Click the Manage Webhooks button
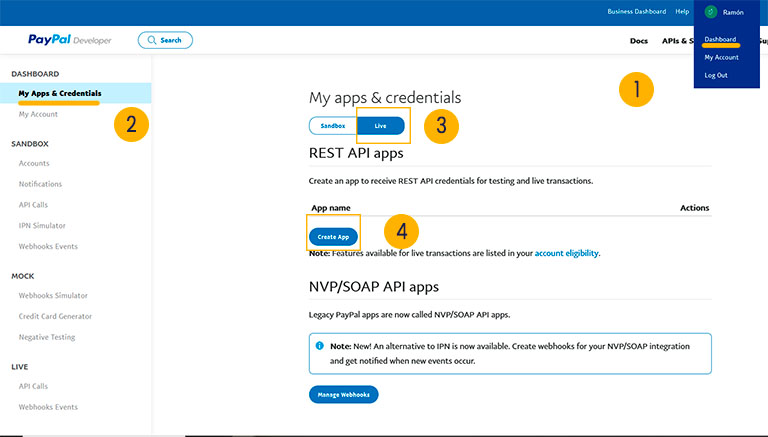The height and width of the screenshot is (437, 768). (343, 395)
